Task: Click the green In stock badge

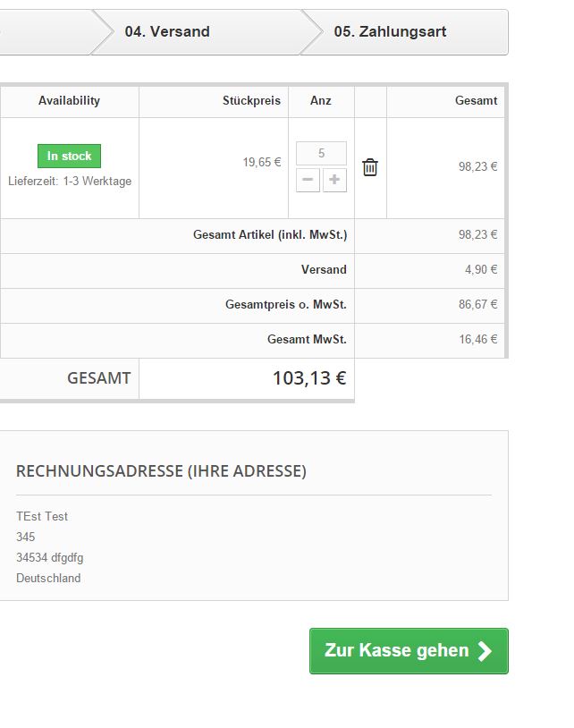Action: pos(70,156)
